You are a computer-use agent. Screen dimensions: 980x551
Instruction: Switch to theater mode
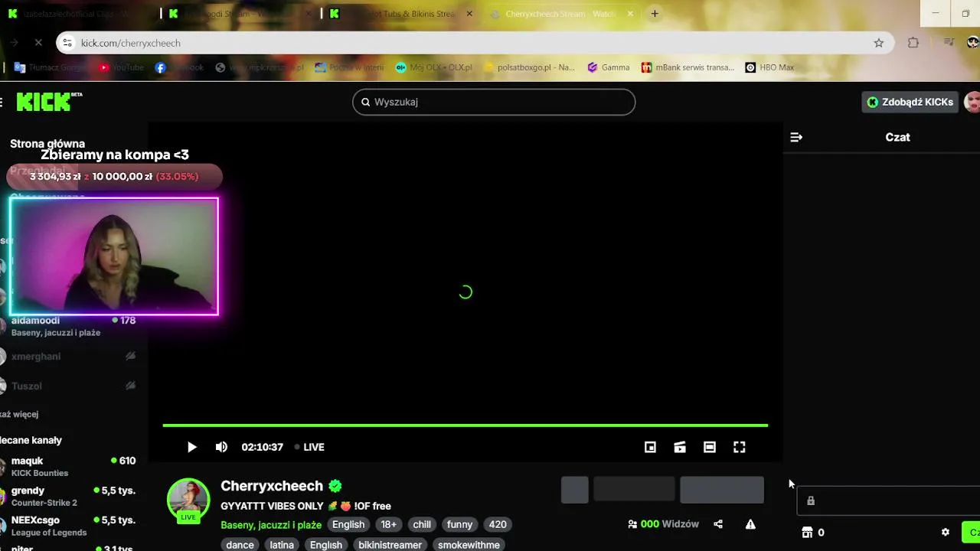pos(710,447)
